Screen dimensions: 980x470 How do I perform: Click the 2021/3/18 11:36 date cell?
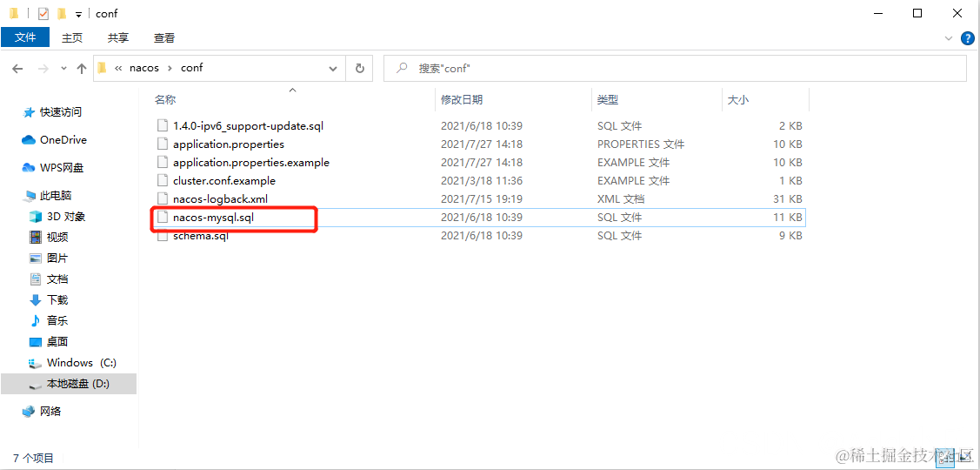(x=481, y=181)
